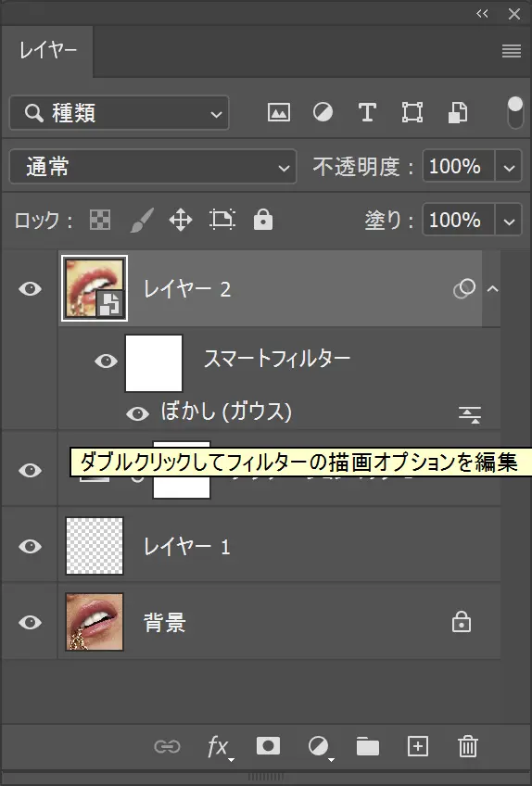Filter layers by adjustment layer icon
The width and height of the screenshot is (532, 786).
(x=323, y=112)
